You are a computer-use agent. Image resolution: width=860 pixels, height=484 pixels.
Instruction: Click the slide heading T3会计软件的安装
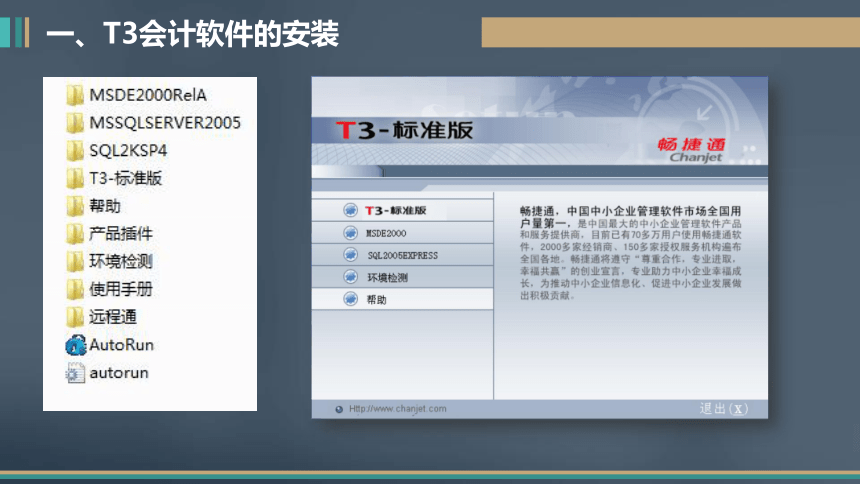(193, 33)
